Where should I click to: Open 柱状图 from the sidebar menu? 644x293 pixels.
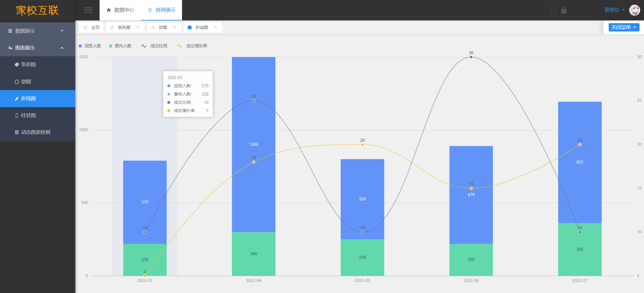tap(38, 115)
